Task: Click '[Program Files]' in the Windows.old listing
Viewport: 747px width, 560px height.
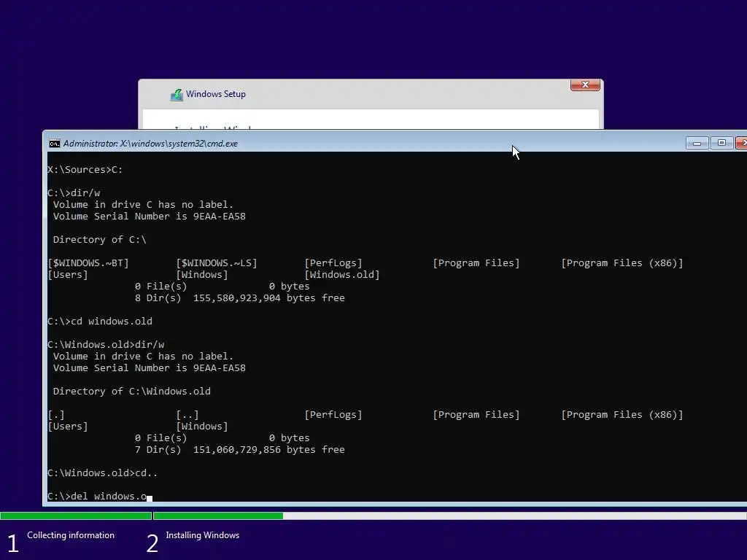Action: pos(476,415)
